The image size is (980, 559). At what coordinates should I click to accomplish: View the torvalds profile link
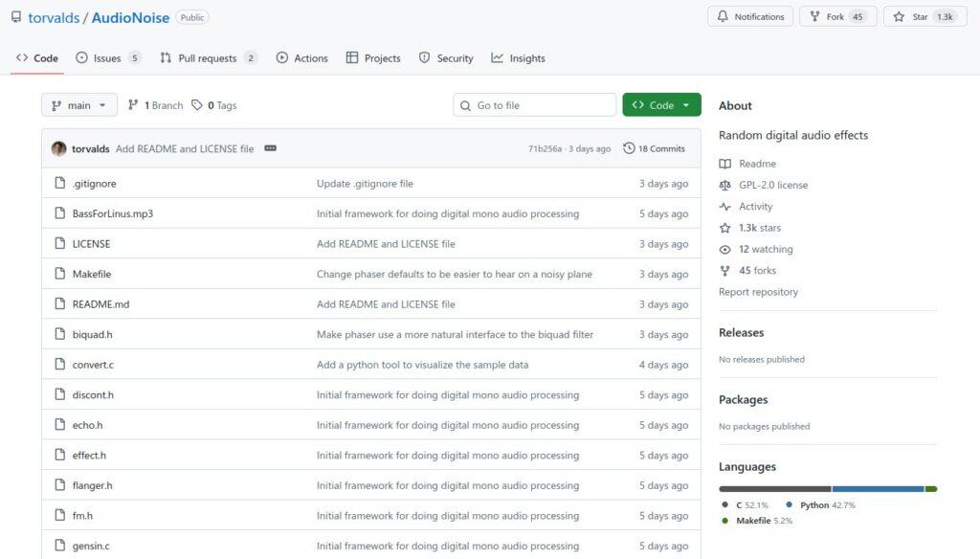pos(55,16)
